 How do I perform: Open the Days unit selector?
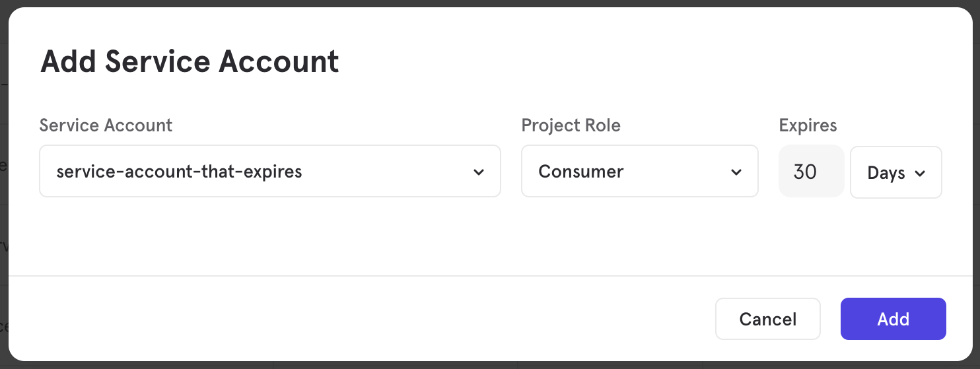click(x=895, y=173)
